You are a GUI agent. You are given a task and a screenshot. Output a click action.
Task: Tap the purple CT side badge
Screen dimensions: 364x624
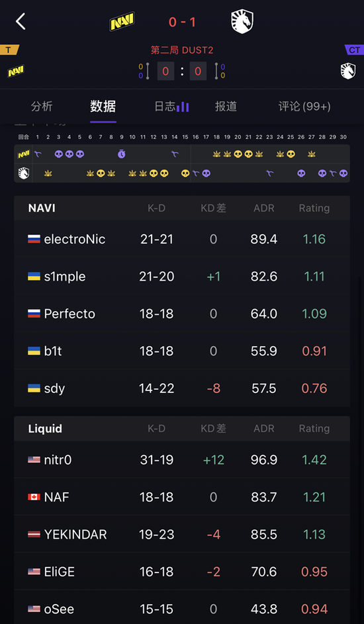point(354,50)
